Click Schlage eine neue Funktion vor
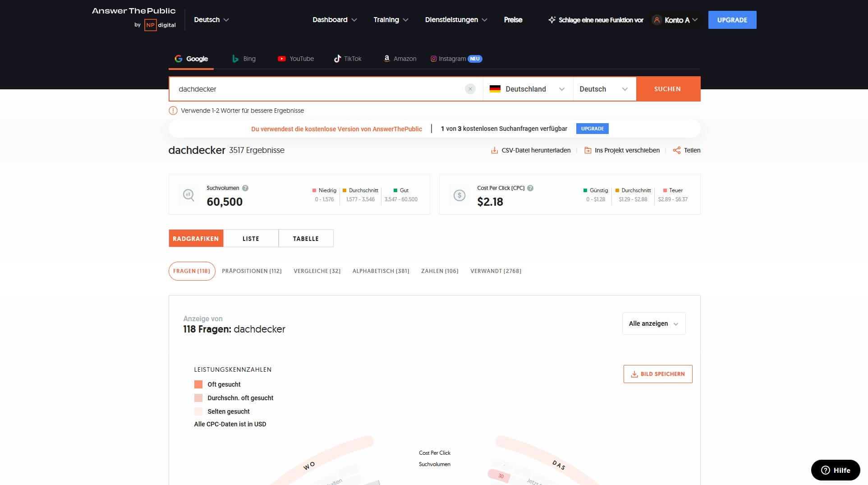Screen dimensions: 868x485 point(596,20)
